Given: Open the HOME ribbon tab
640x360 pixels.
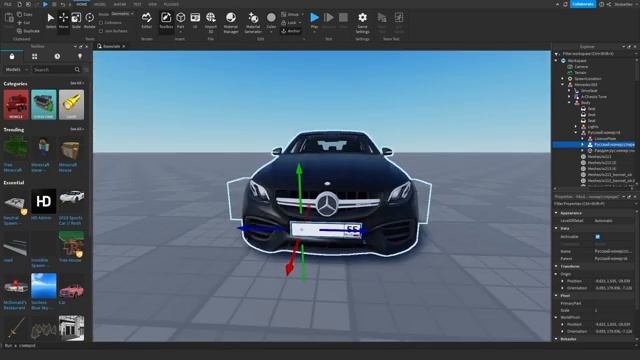Looking at the screenshot, I should click(82, 4).
